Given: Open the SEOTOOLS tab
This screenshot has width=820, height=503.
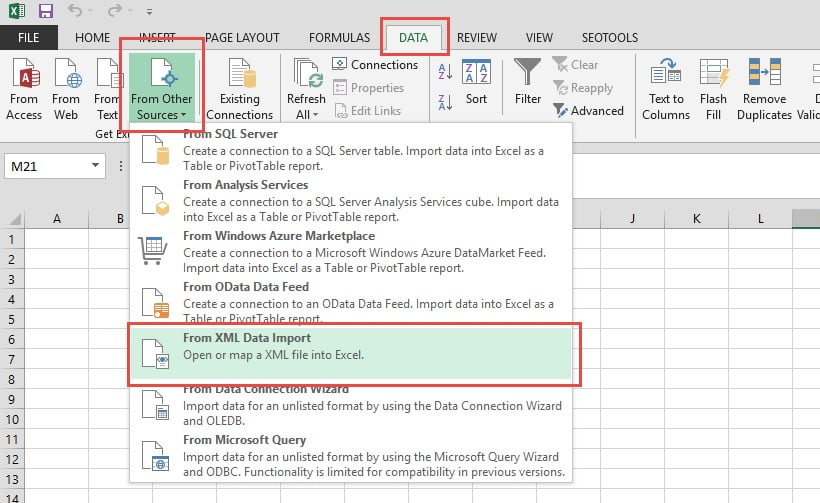Looking at the screenshot, I should click(610, 38).
